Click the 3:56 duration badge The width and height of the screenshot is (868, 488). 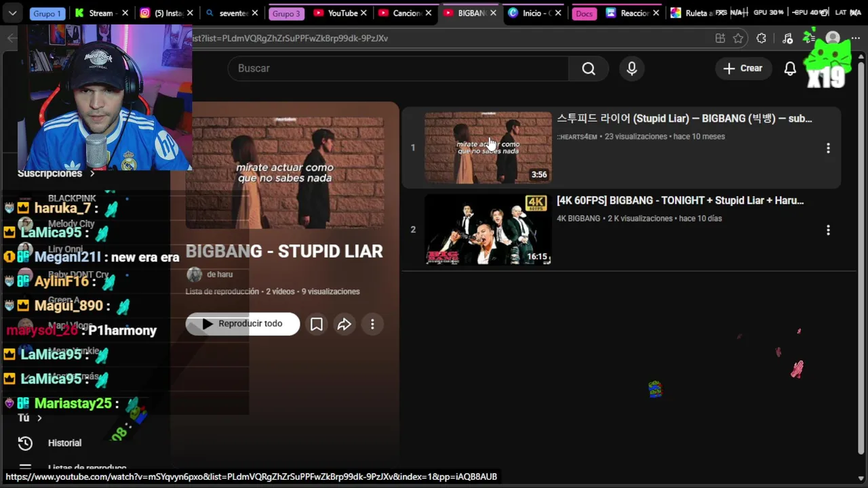point(539,175)
